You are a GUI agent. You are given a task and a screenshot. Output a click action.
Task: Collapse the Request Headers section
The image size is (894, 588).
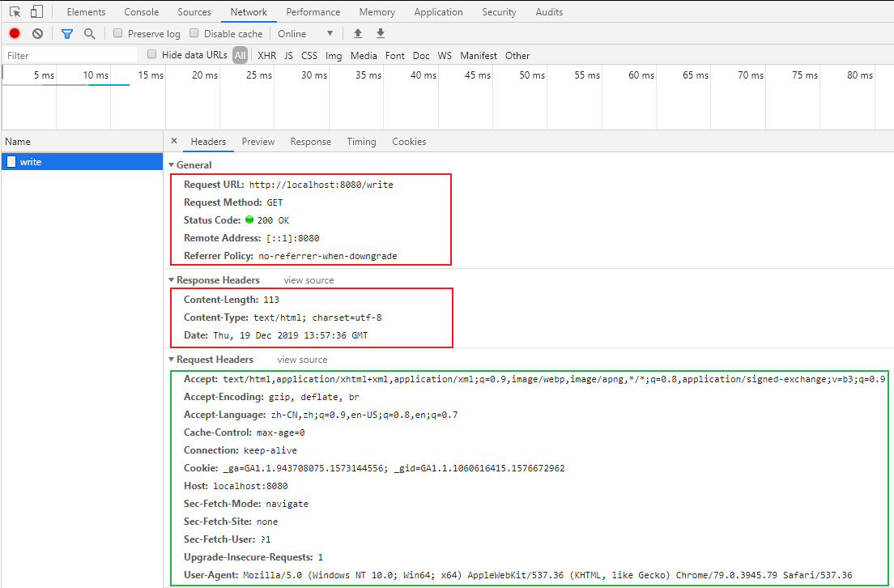[x=171, y=360]
